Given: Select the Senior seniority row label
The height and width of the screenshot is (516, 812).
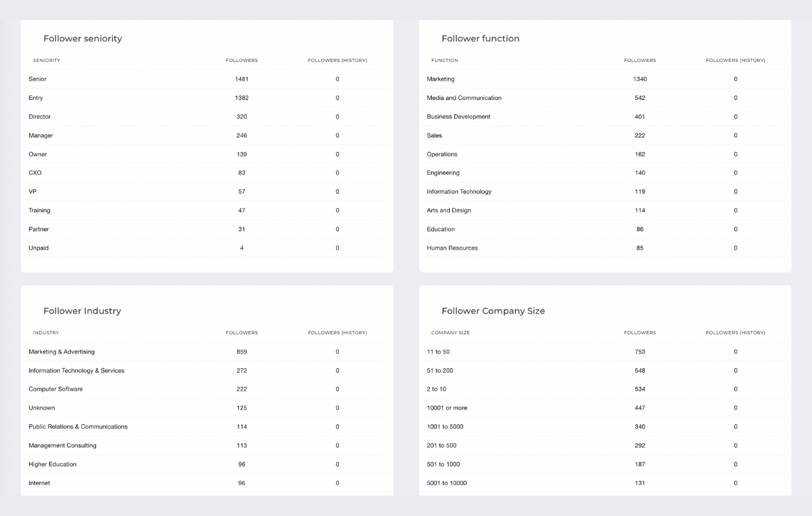Looking at the screenshot, I should pyautogui.click(x=37, y=79).
